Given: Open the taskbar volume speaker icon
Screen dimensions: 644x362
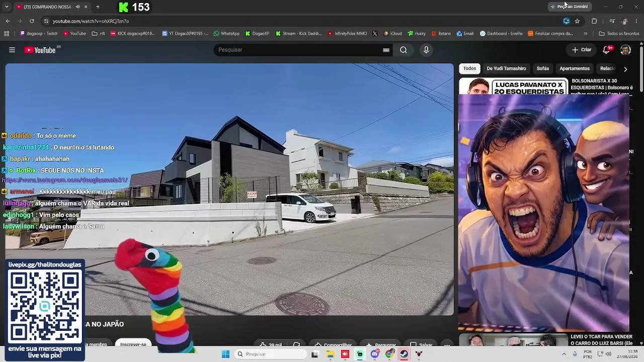Looking at the screenshot, I should (x=608, y=354).
